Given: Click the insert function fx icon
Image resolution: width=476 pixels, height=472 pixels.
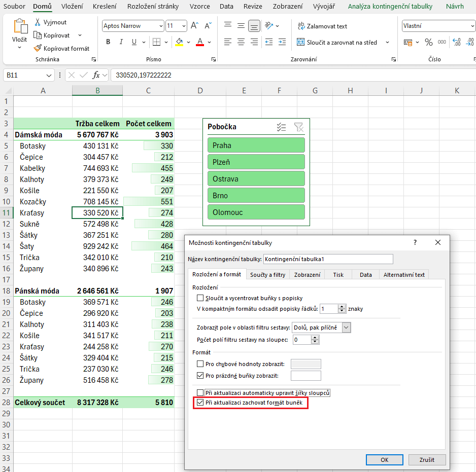Looking at the screenshot, I should click(96, 75).
